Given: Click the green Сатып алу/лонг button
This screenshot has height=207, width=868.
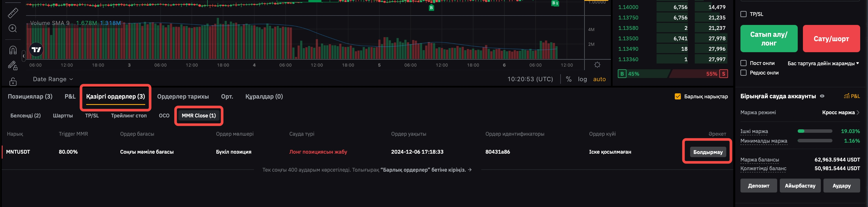Looking at the screenshot, I should (x=769, y=39).
